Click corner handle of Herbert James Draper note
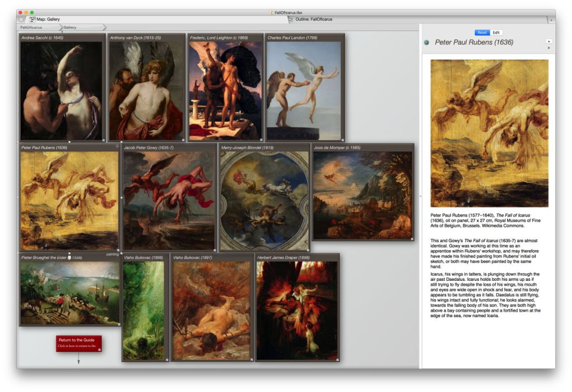 [x=337, y=360]
